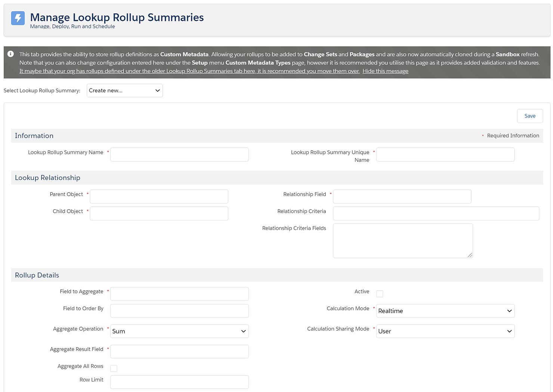This screenshot has width=553, height=392.
Task: Click the Information section heading
Action: point(34,136)
